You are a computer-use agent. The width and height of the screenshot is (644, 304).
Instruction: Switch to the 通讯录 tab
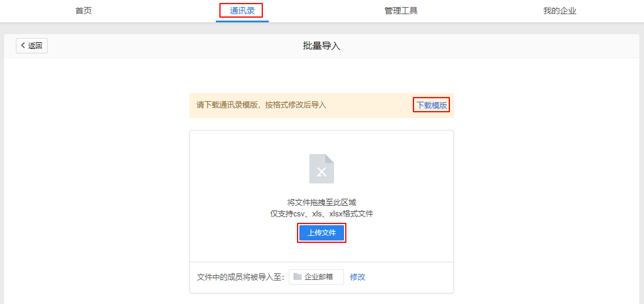[242, 11]
